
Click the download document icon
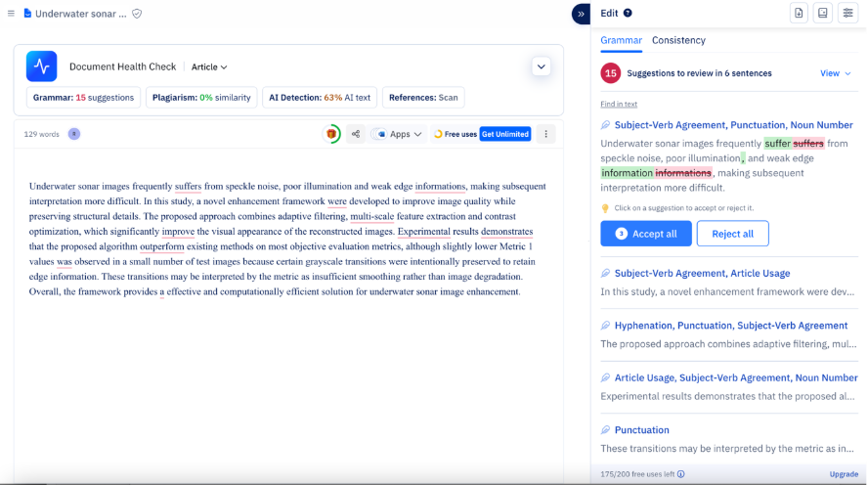(x=799, y=14)
